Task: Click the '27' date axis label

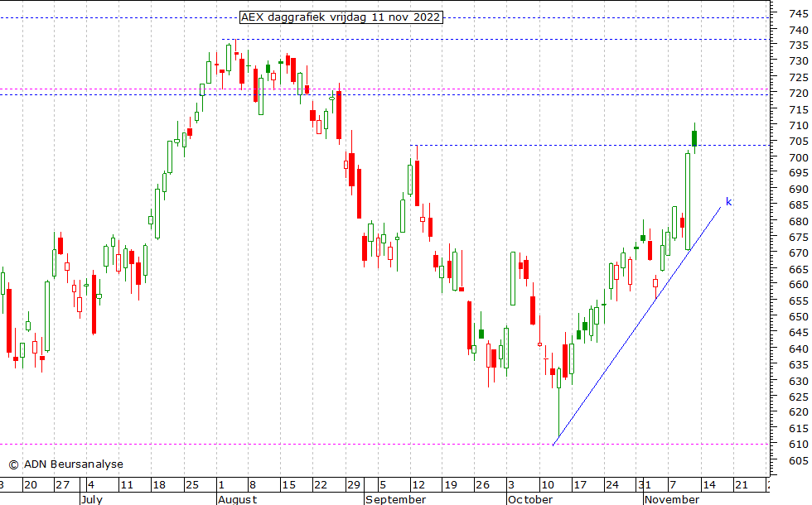Action: [x=63, y=485]
